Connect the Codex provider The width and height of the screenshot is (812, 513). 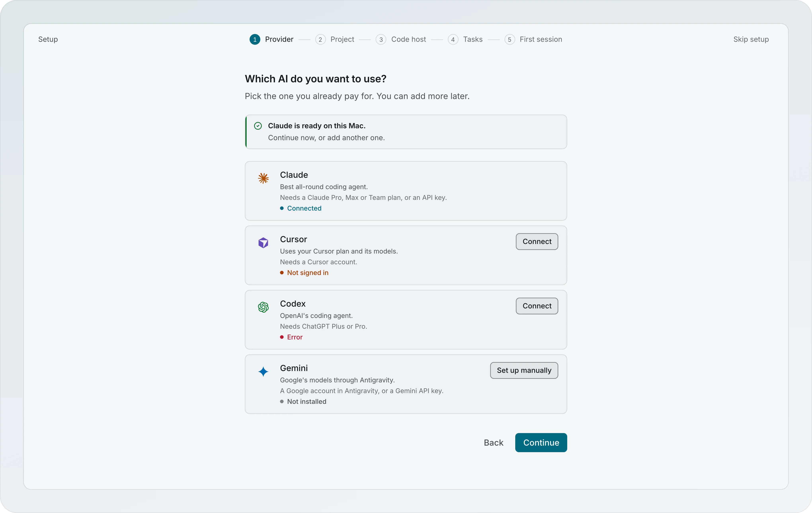pos(537,306)
